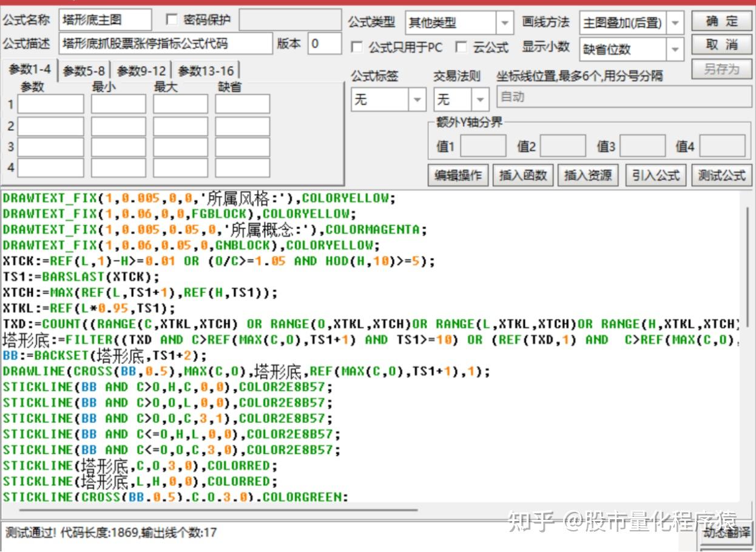Enable the 密码保护 checkbox
This screenshot has height=552, width=756.
click(x=172, y=20)
